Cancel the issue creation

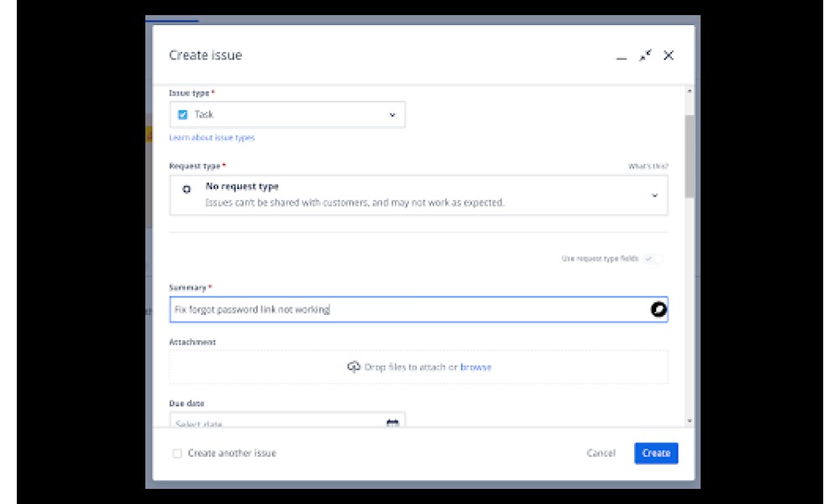(601, 453)
